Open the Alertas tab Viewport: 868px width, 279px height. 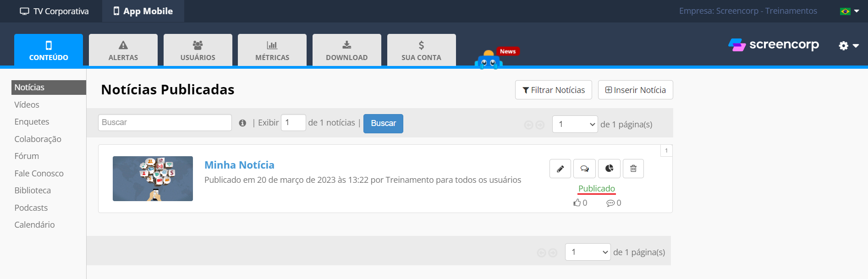123,50
